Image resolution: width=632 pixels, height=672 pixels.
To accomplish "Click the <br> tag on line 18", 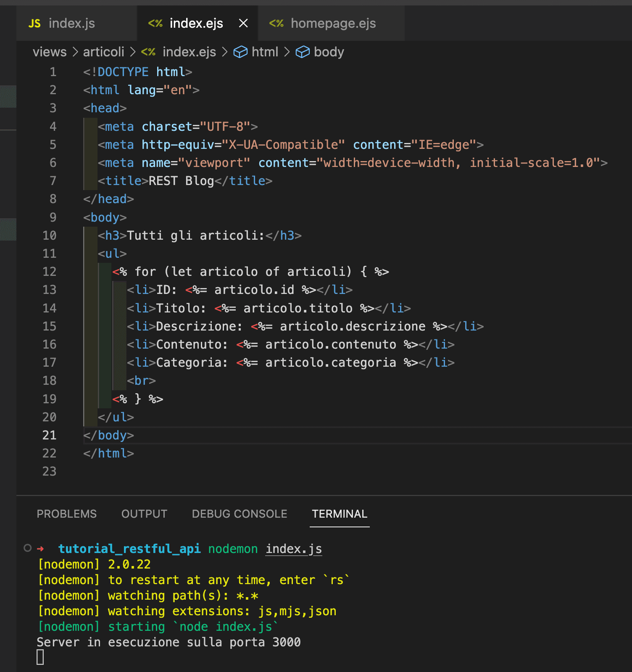I will [x=141, y=381].
